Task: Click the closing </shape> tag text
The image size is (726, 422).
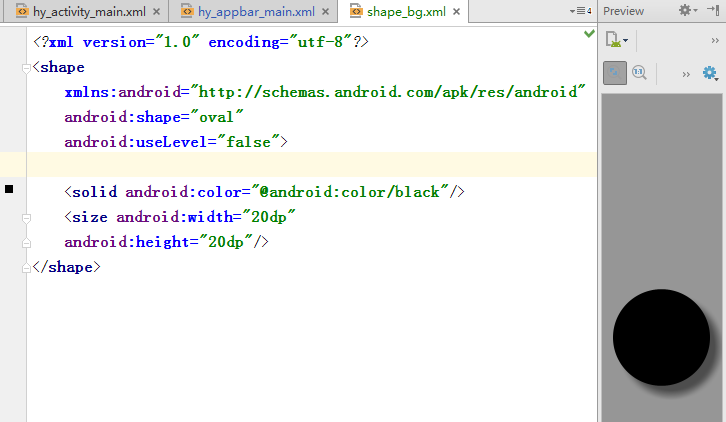Action: pos(67,267)
